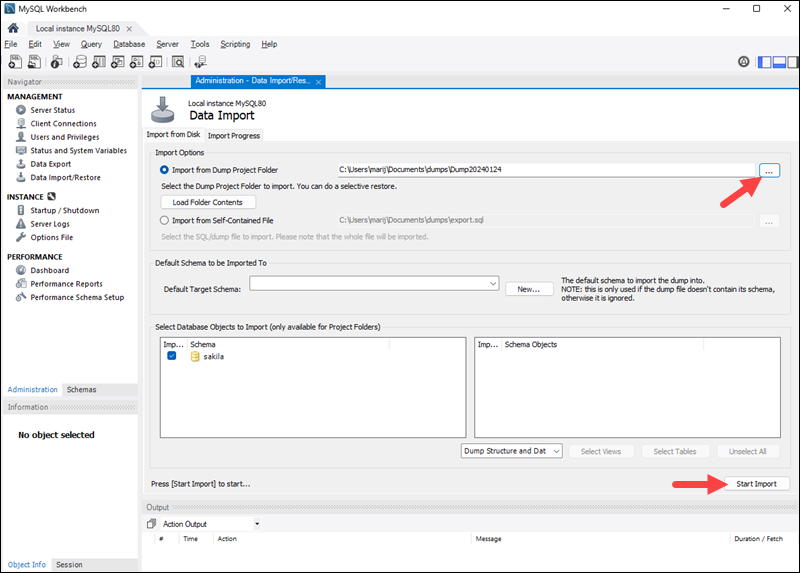
Task: Open the Database menu
Action: pyautogui.click(x=129, y=44)
